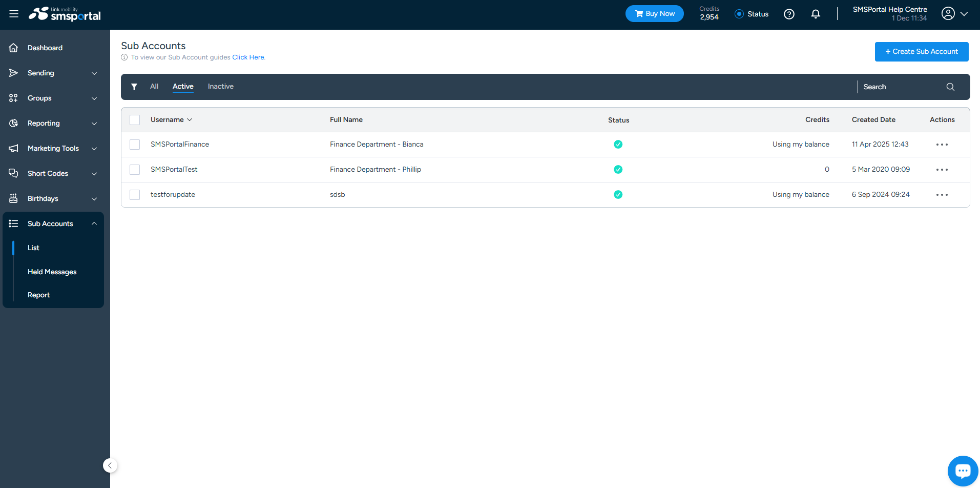Click Finance Department - Phillip full name
This screenshot has width=980, height=488.
click(376, 169)
